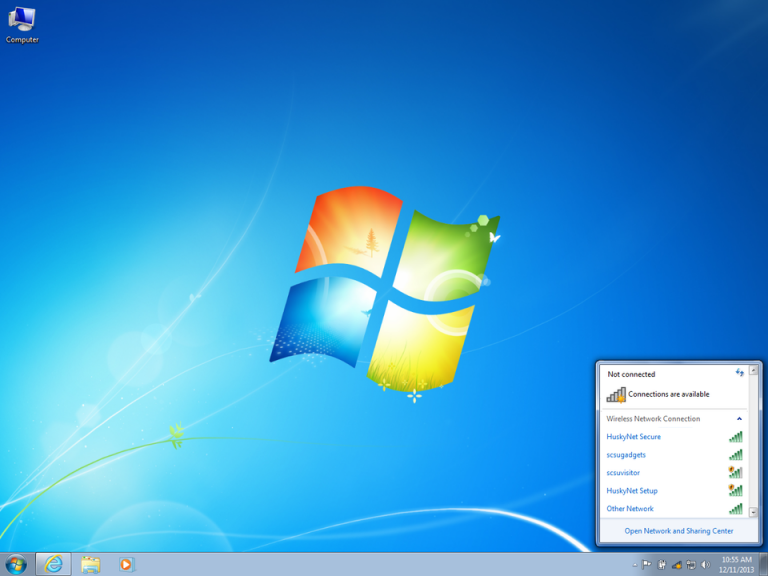Open Windows Explorer from the taskbar
This screenshot has height=576, width=768.
90,564
